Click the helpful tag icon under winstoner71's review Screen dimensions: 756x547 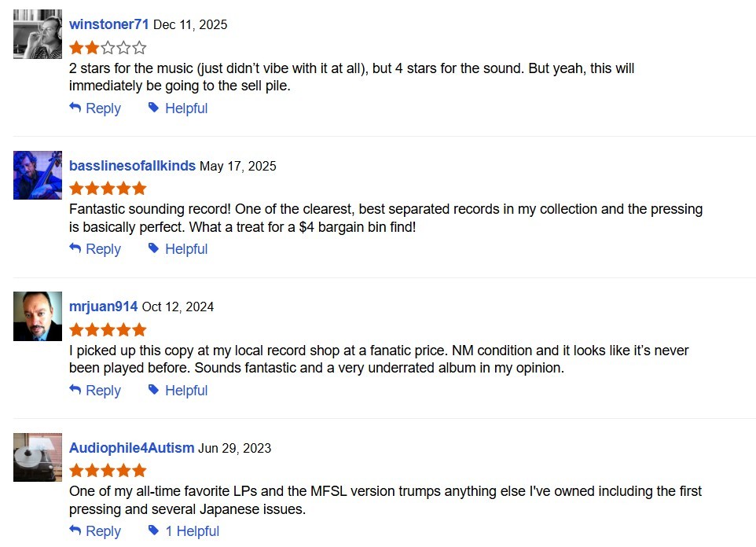point(154,108)
